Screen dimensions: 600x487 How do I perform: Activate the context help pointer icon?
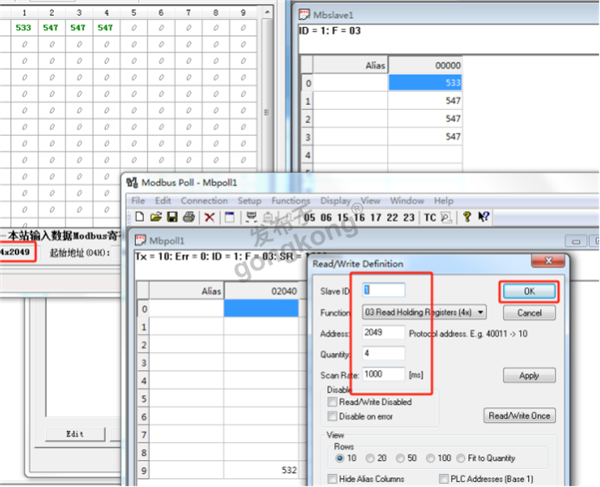[x=484, y=217]
